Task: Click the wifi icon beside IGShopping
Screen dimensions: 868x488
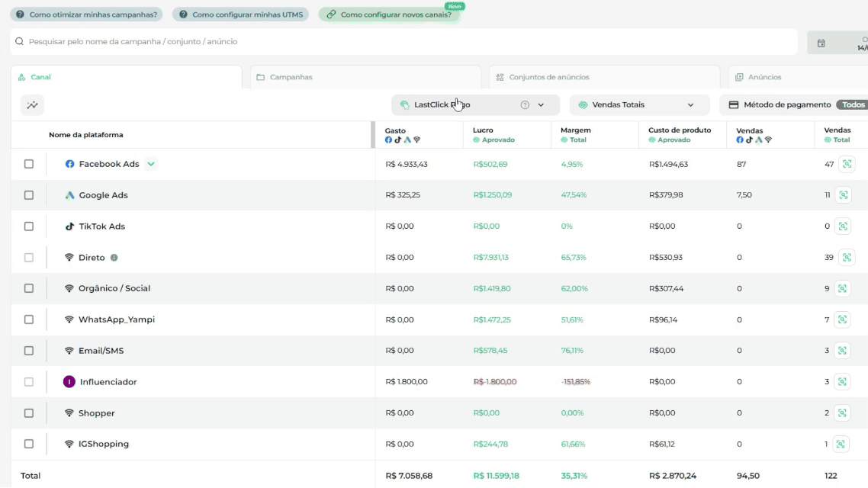Action: point(69,444)
